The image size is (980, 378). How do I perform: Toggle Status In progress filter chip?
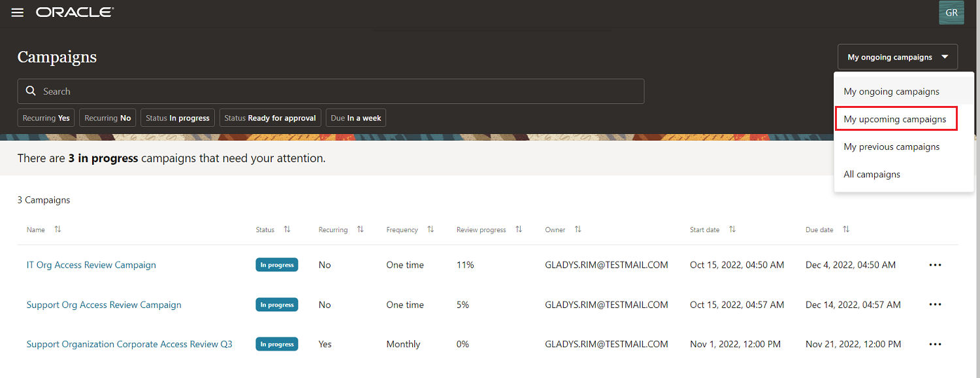[x=178, y=118]
